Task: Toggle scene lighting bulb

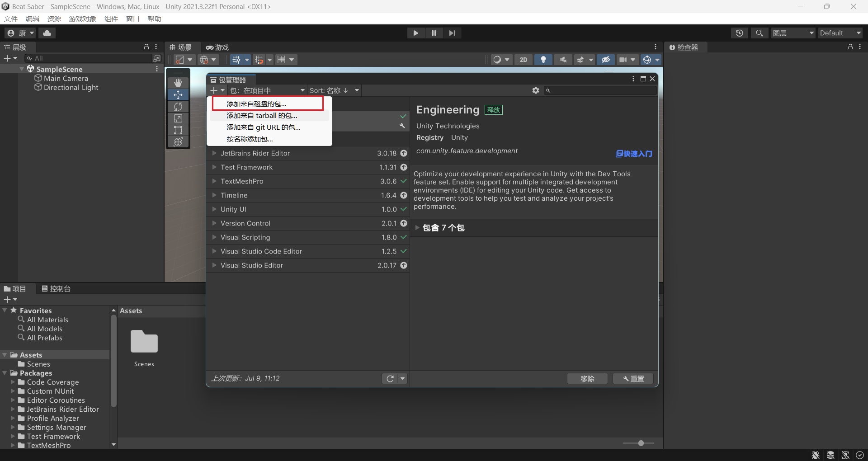Action: click(543, 60)
